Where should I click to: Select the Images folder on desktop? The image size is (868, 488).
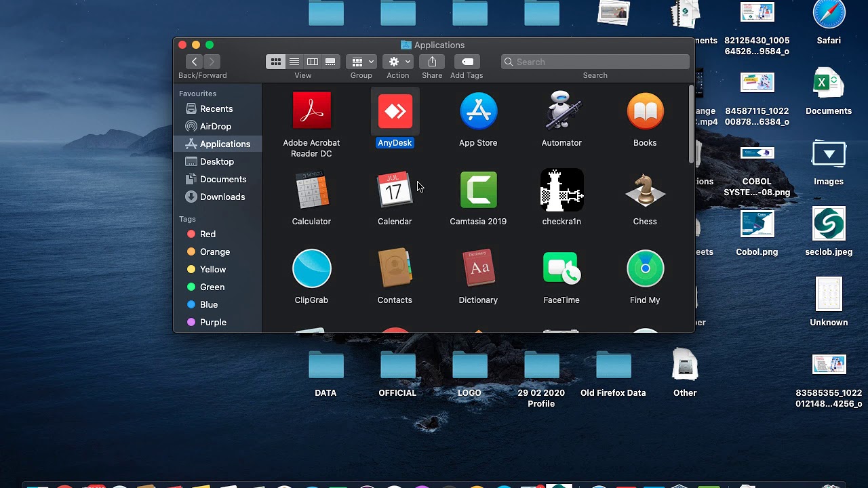click(829, 155)
